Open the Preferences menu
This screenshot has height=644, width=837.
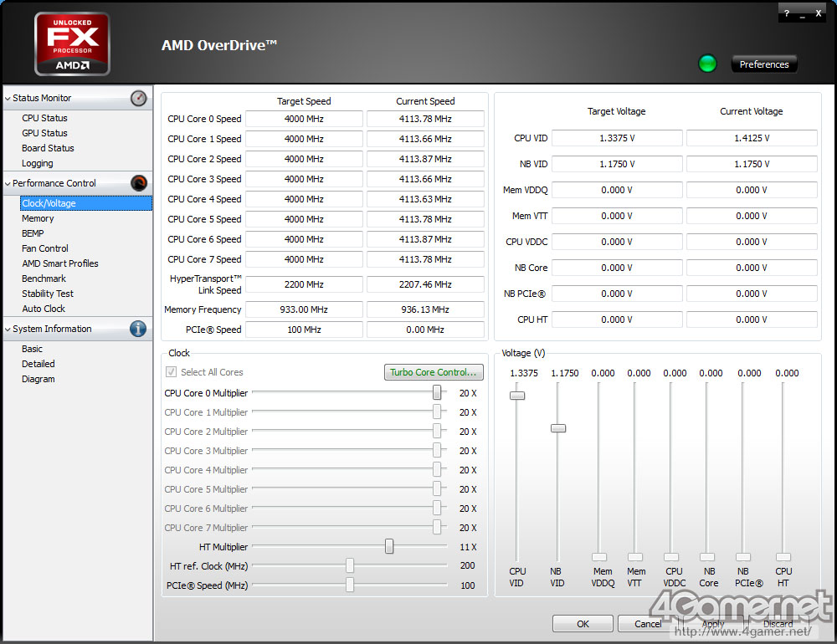pyautogui.click(x=763, y=64)
